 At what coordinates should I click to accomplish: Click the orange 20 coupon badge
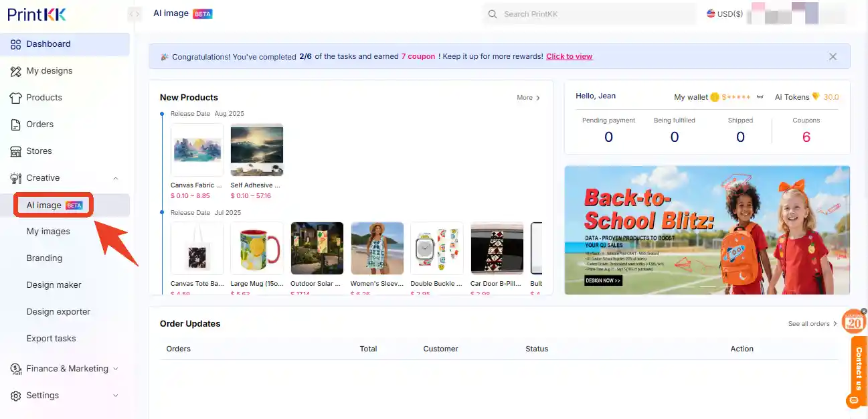coord(854,322)
